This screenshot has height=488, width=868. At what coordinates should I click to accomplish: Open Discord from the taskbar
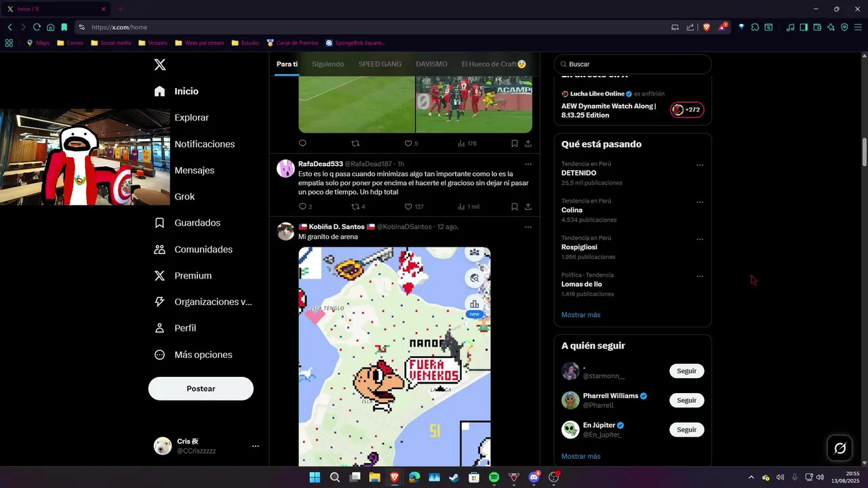tap(534, 477)
